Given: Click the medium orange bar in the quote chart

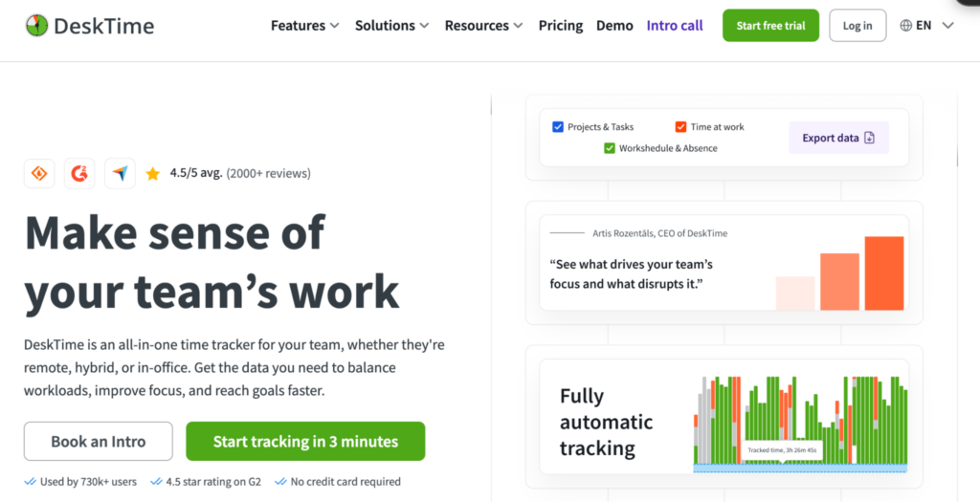Looking at the screenshot, I should (x=840, y=281).
